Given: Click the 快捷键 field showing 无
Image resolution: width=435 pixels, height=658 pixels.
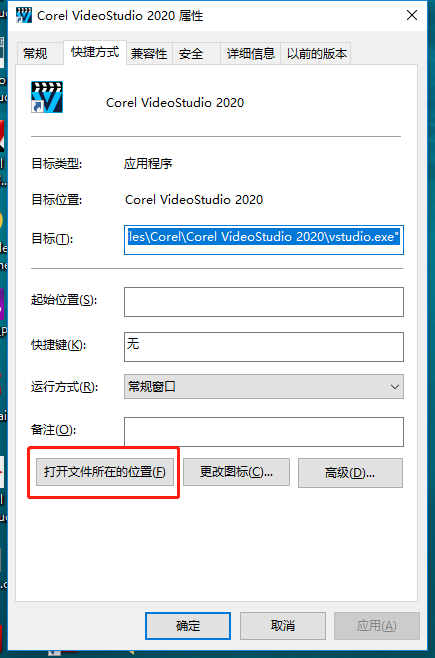Looking at the screenshot, I should click(264, 347).
